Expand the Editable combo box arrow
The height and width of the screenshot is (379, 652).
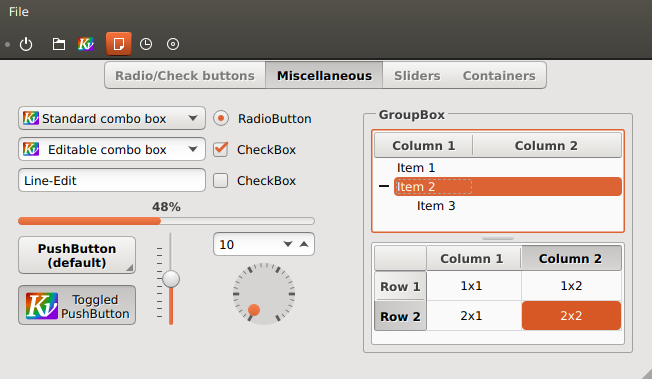click(193, 149)
